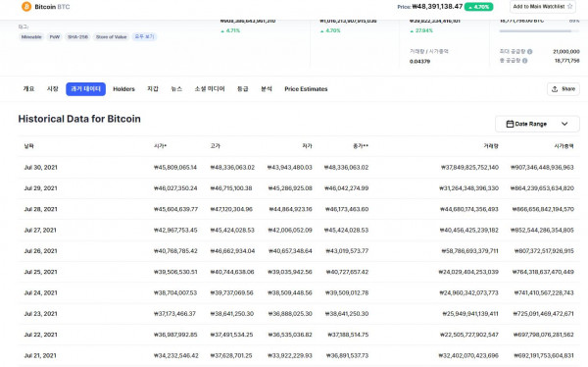Click the SHA-256 tag
588x367 pixels.
pyautogui.click(x=77, y=37)
